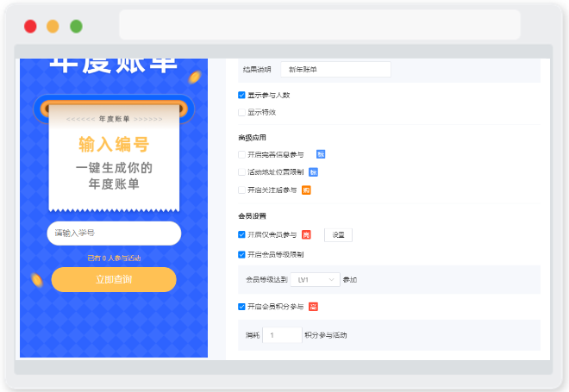Click the 输入编号 heading in preview

click(114, 145)
